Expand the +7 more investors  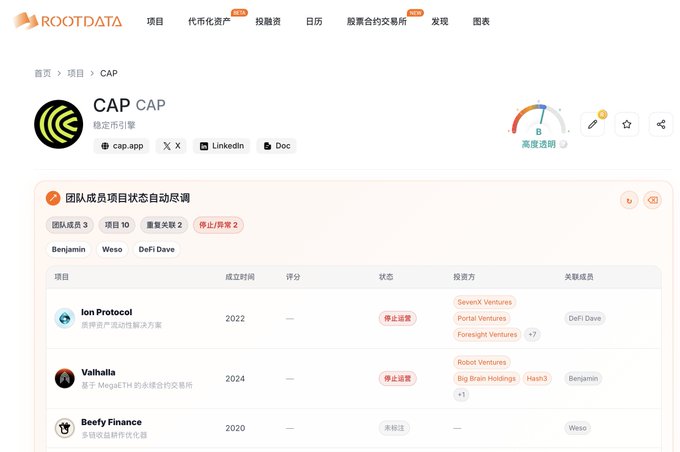tap(532, 334)
